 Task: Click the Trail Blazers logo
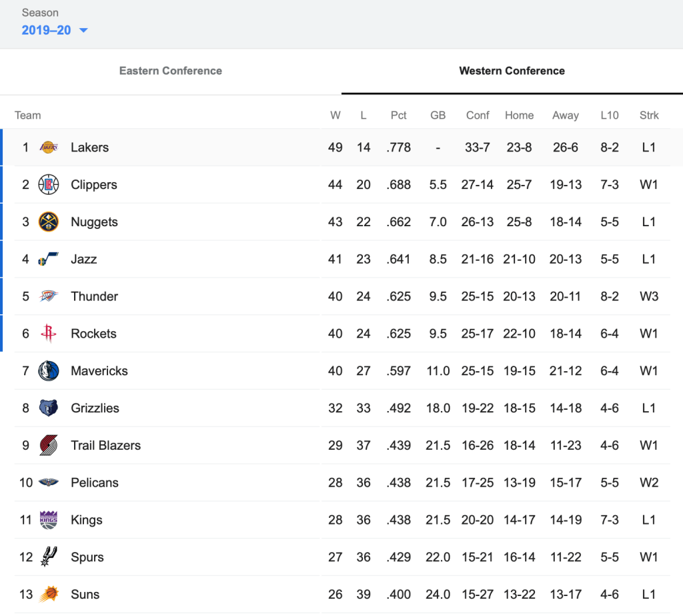click(49, 446)
